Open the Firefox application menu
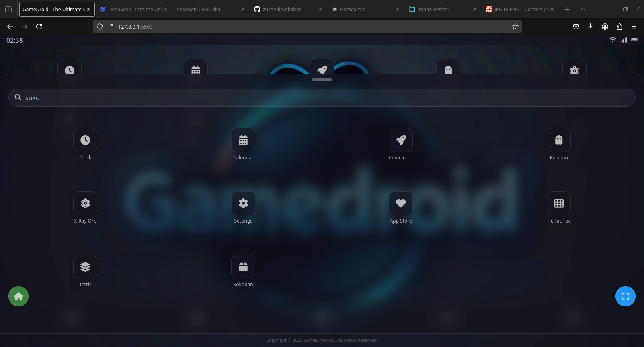This screenshot has height=347, width=644. (x=634, y=27)
